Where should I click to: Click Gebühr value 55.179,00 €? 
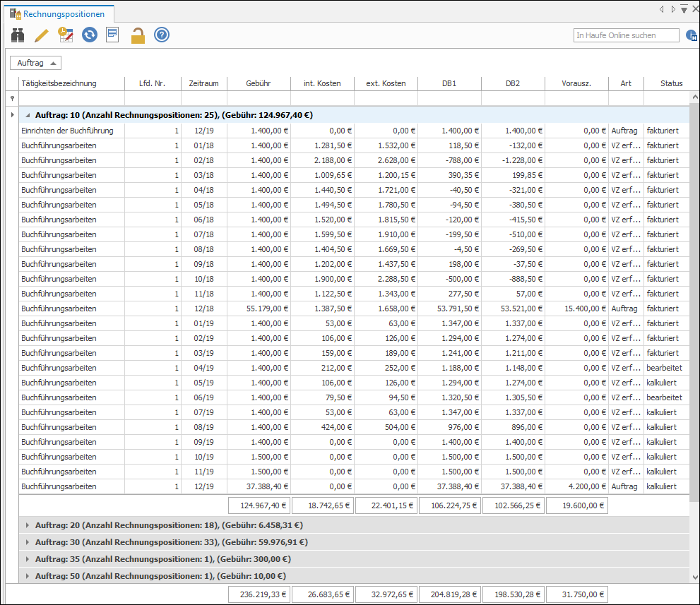coord(267,309)
